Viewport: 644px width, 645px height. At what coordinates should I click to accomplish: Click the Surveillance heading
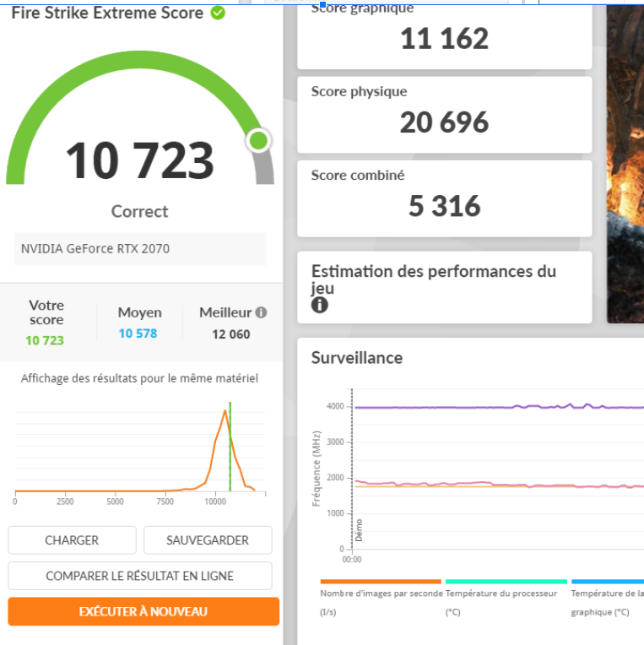[357, 358]
